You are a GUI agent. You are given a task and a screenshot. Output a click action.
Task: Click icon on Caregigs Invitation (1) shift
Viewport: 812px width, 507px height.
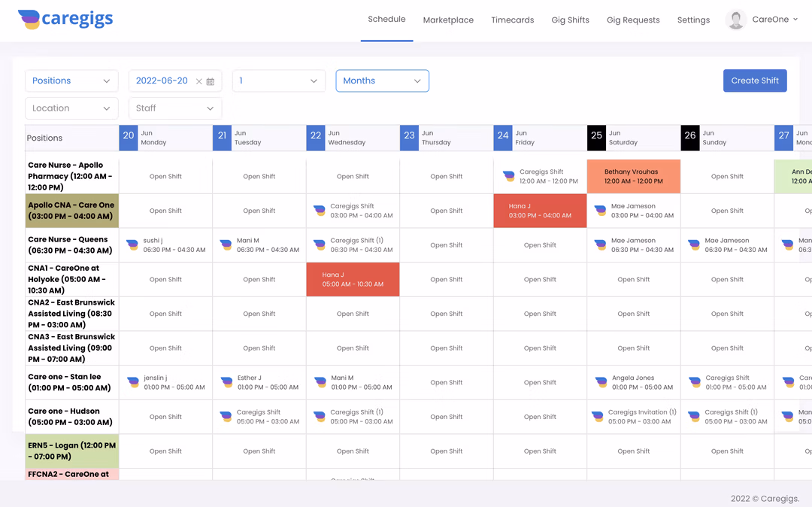point(598,417)
